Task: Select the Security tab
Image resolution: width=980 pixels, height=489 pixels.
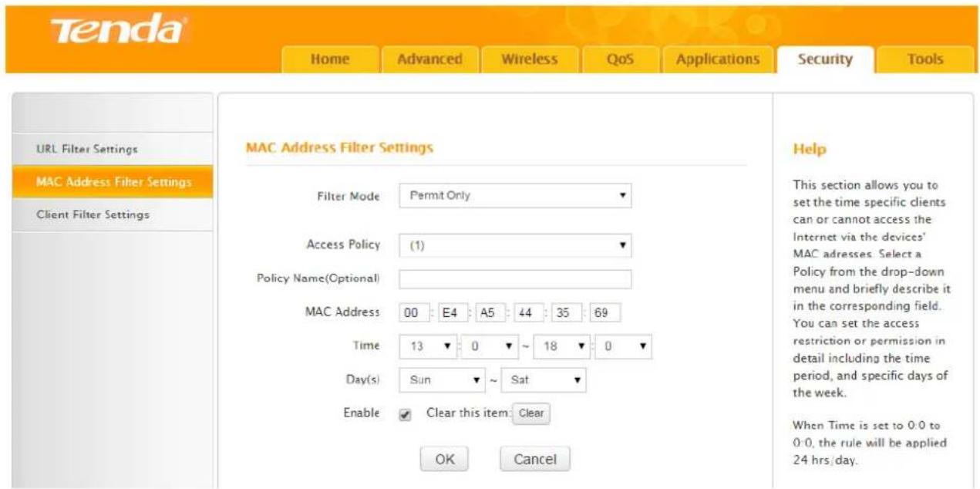Action: [825, 59]
